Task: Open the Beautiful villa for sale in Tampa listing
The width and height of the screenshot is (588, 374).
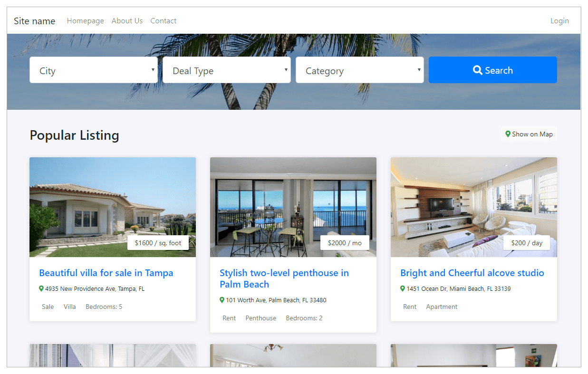Action: point(106,273)
